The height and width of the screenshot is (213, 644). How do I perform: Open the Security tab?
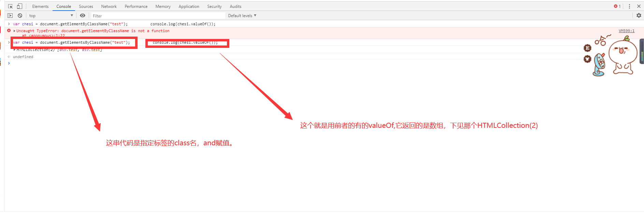click(x=214, y=6)
